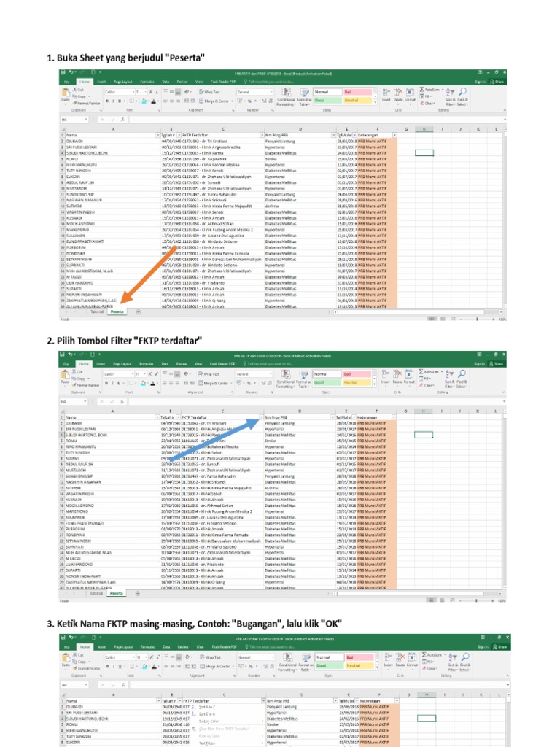Viewport: 560px width, 747px height.
Task: Click the new sheet plus button in step 1
Action: tap(139, 312)
